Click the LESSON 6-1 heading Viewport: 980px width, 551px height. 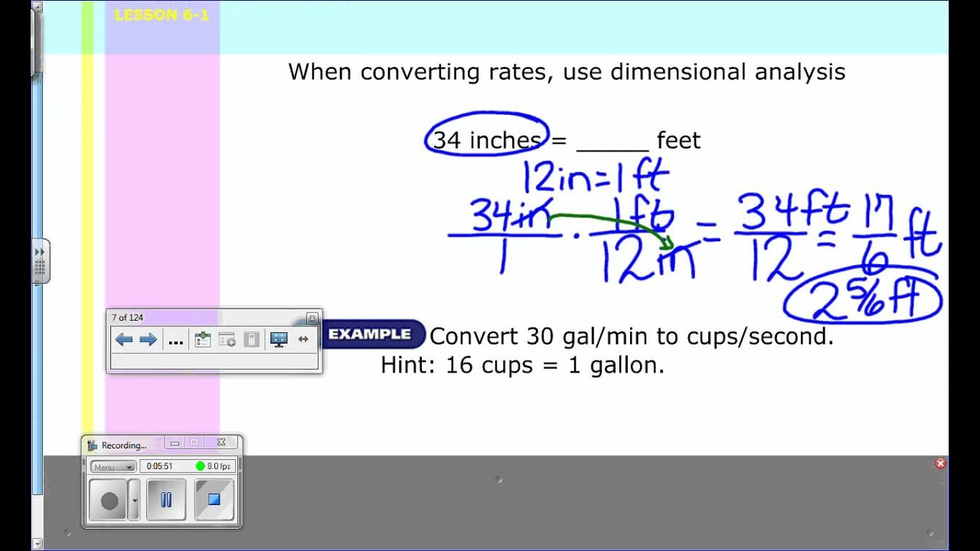tap(162, 15)
